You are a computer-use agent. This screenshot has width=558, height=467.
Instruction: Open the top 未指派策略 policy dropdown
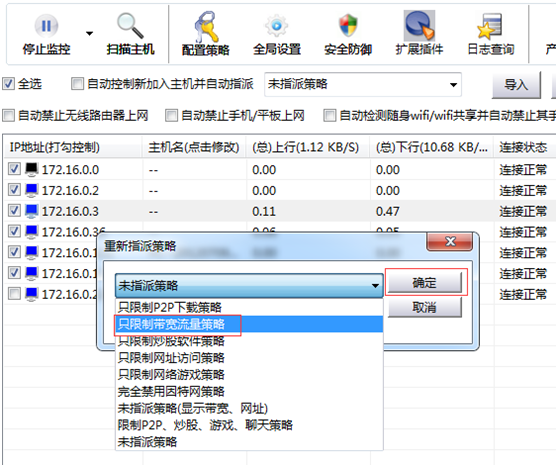click(363, 84)
